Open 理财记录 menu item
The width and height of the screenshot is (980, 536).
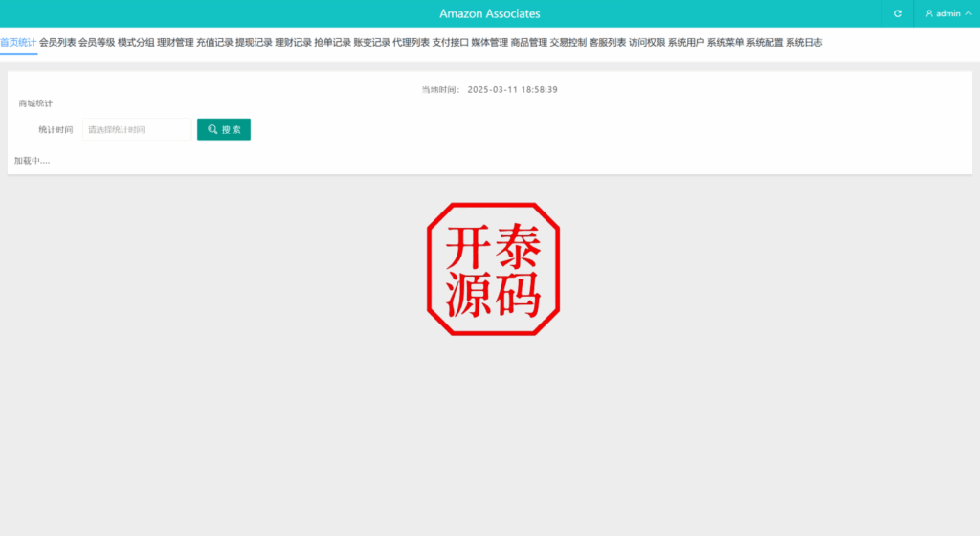click(x=293, y=42)
